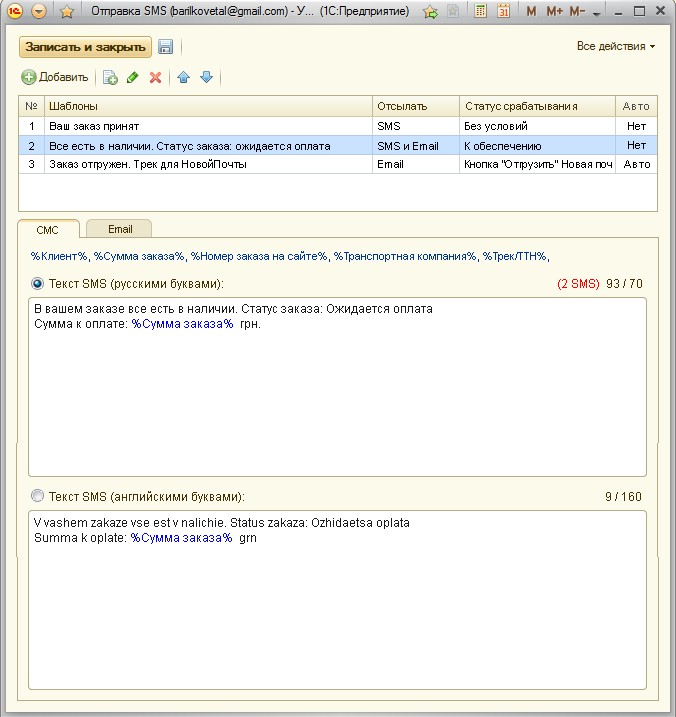The width and height of the screenshot is (676, 717).
Task: Move row up with blue up arrow
Action: click(x=184, y=77)
